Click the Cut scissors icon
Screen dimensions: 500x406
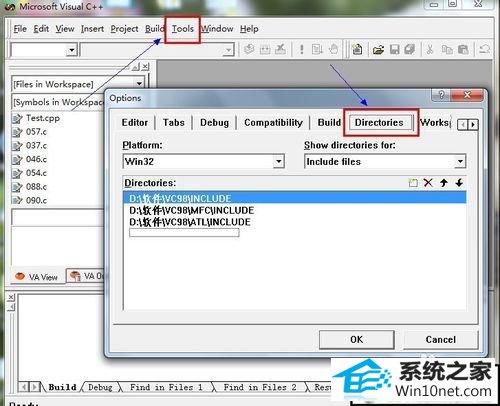430,50
